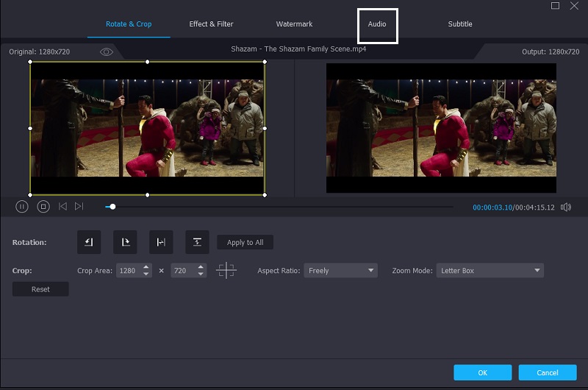This screenshot has height=390, width=588.
Task: Click the playback progress slider handle
Action: [x=112, y=207]
